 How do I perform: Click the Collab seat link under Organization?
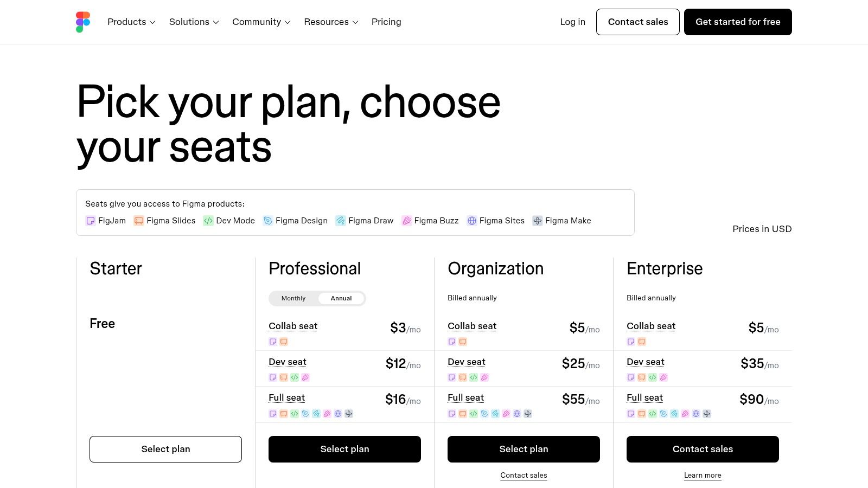[472, 326]
